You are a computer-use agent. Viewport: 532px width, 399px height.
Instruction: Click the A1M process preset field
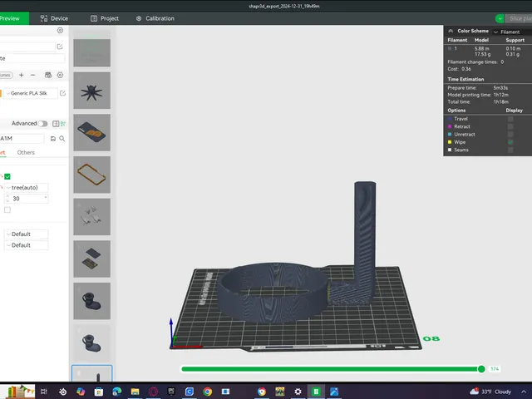22,139
